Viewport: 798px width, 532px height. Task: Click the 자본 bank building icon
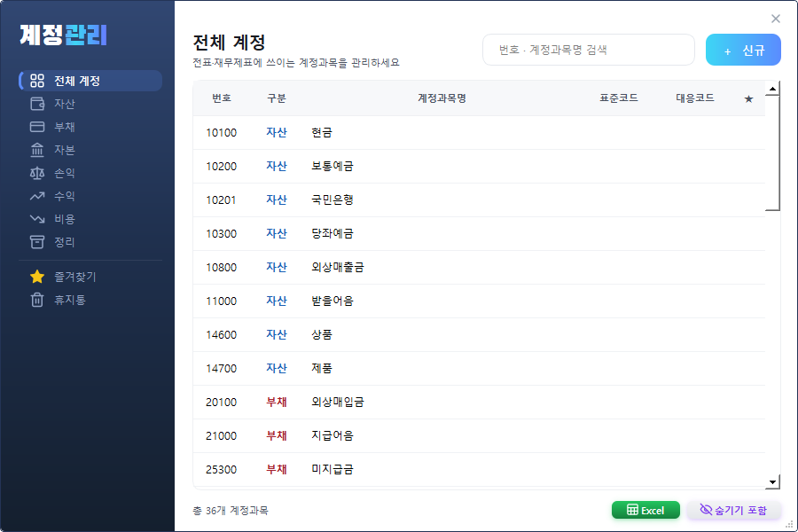click(37, 150)
